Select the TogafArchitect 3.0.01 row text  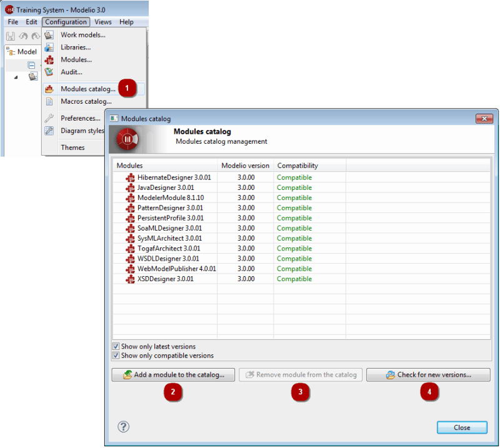[169, 249]
